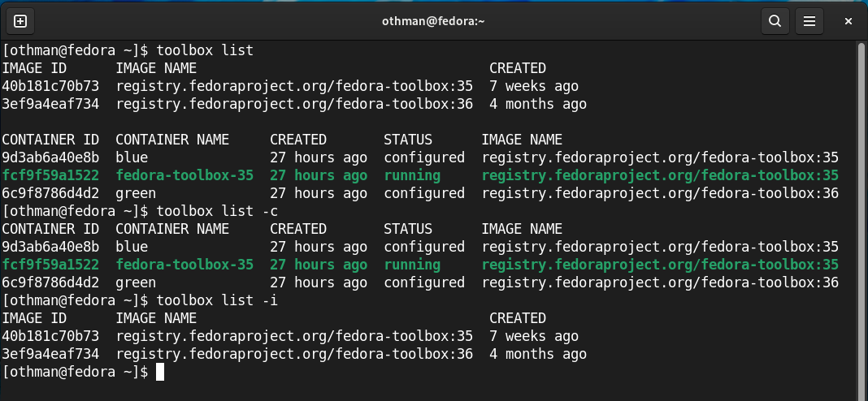Click the 'fedora-toolbox-35' name in the second container list
This screenshot has height=401, width=868.
pos(184,265)
